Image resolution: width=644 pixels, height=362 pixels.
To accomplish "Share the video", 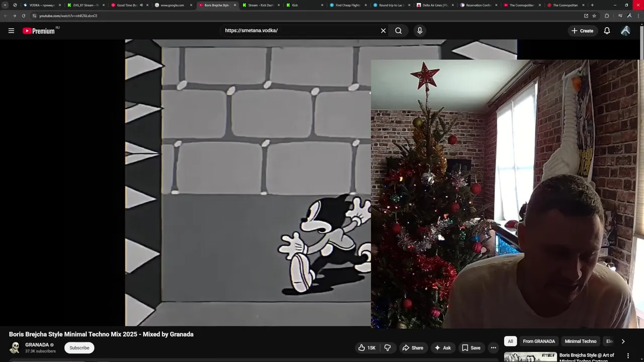I will pyautogui.click(x=413, y=348).
